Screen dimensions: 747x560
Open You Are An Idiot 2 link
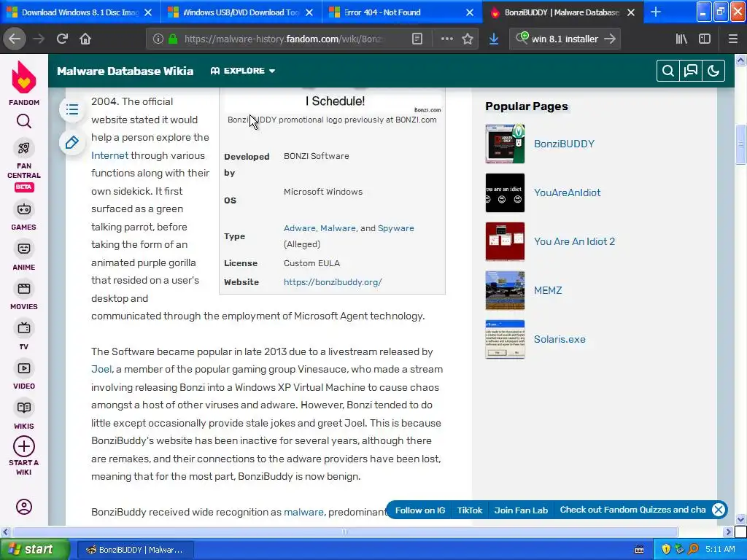point(574,241)
